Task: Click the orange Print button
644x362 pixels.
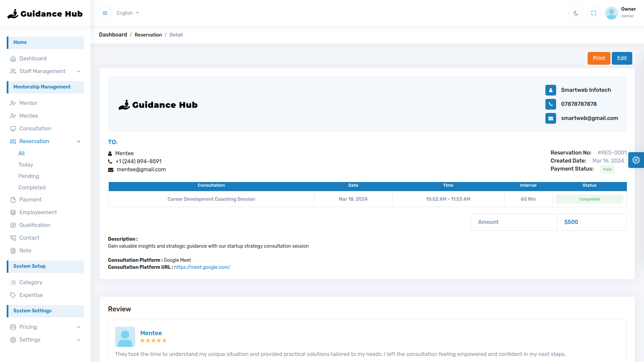Action: (x=599, y=58)
